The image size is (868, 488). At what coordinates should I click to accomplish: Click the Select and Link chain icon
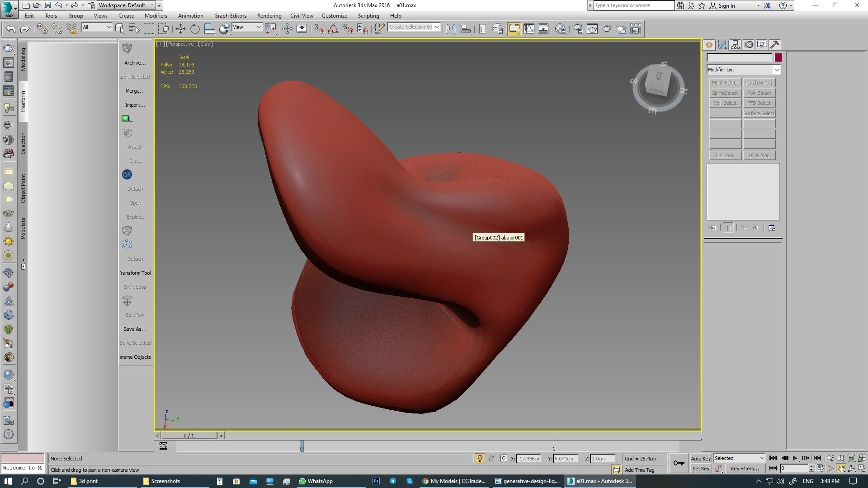click(x=42, y=29)
